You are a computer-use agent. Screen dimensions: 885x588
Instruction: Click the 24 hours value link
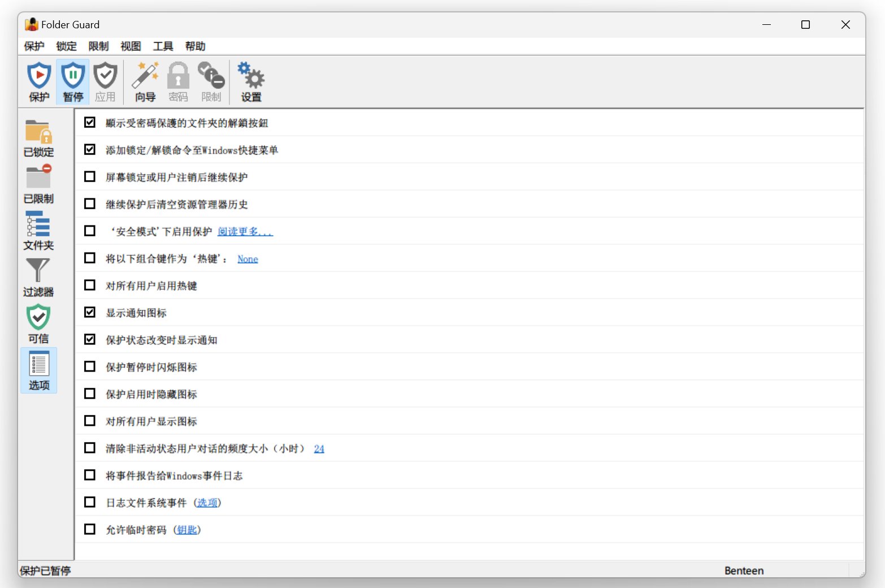[319, 448]
